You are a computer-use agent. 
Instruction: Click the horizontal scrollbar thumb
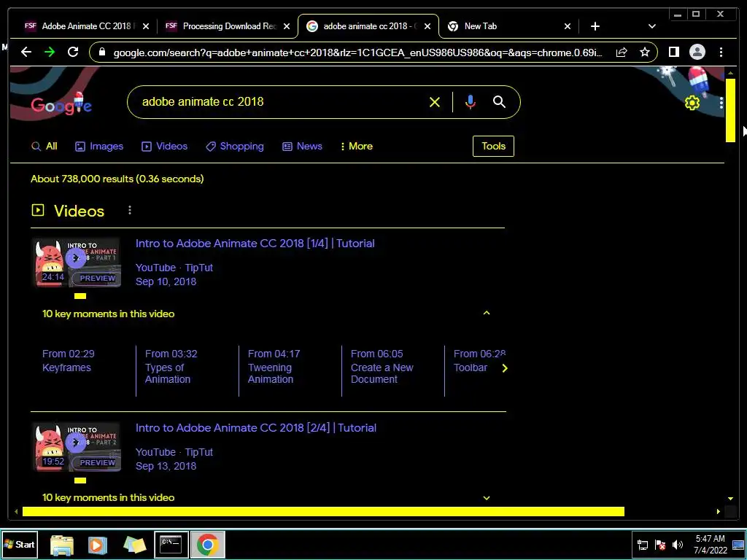pyautogui.click(x=323, y=511)
